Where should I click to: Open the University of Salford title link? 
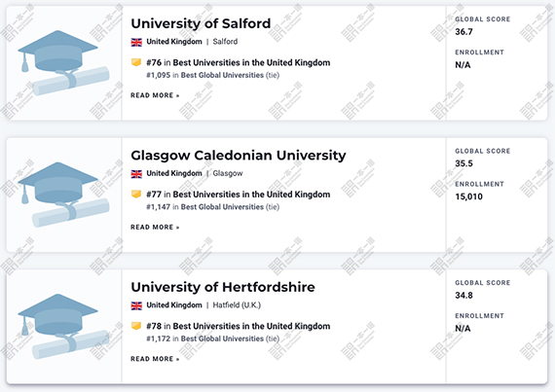201,23
